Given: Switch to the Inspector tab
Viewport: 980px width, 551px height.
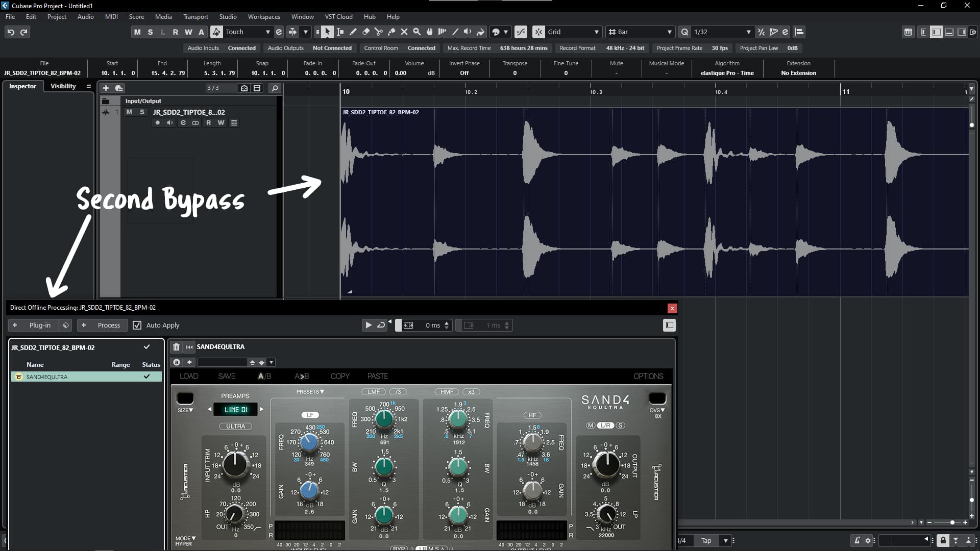Looking at the screenshot, I should [x=22, y=86].
